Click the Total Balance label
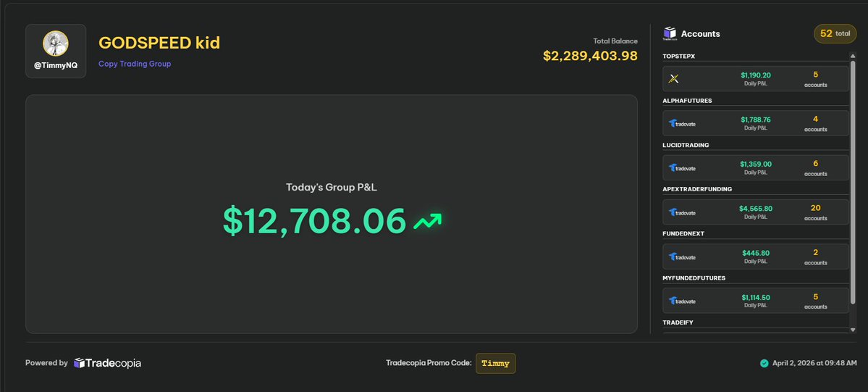Image resolution: width=868 pixels, height=392 pixels. 615,41
